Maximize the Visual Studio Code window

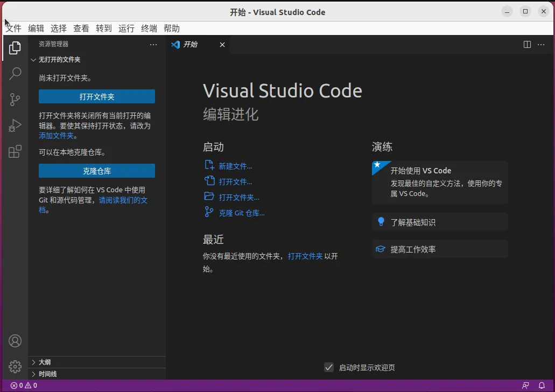525,12
